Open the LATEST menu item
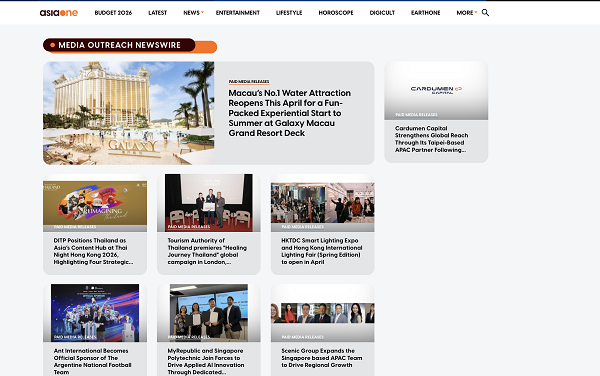Viewport: 600px width, 376px height. (x=158, y=13)
